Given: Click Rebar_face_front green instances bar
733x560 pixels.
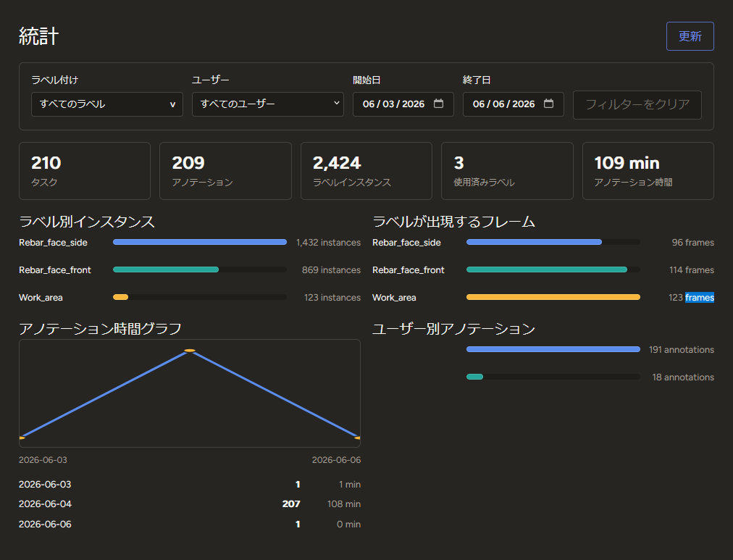Looking at the screenshot, I should click(166, 269).
